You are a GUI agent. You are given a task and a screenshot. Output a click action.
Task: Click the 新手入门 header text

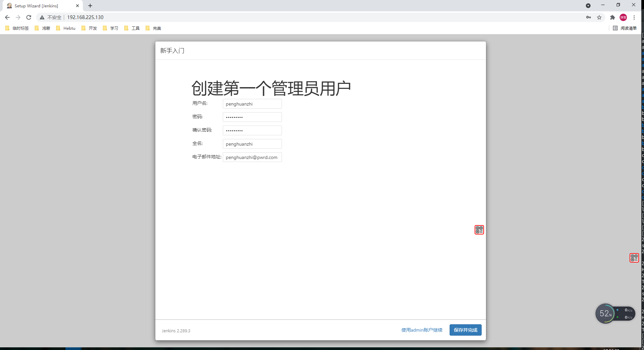[172, 51]
